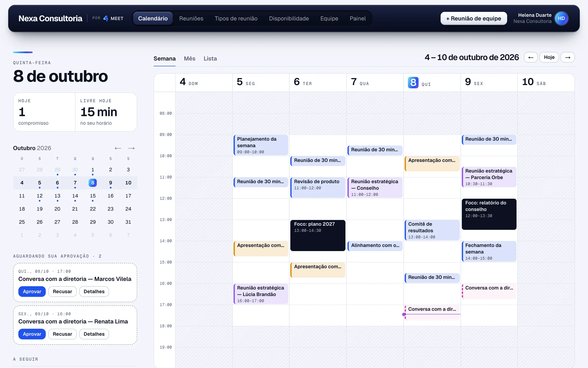Go to next week arrow
This screenshot has height=368, width=588.
coord(568,57)
